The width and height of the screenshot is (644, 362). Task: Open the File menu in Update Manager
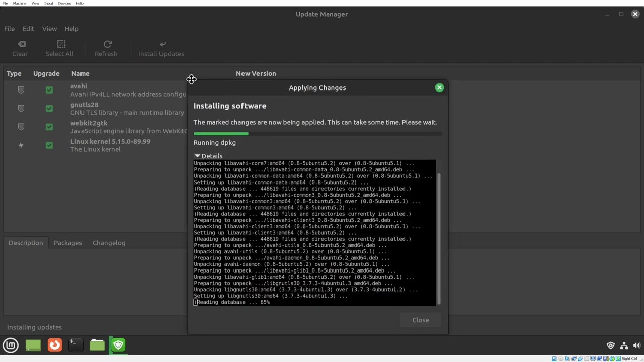[10, 29]
